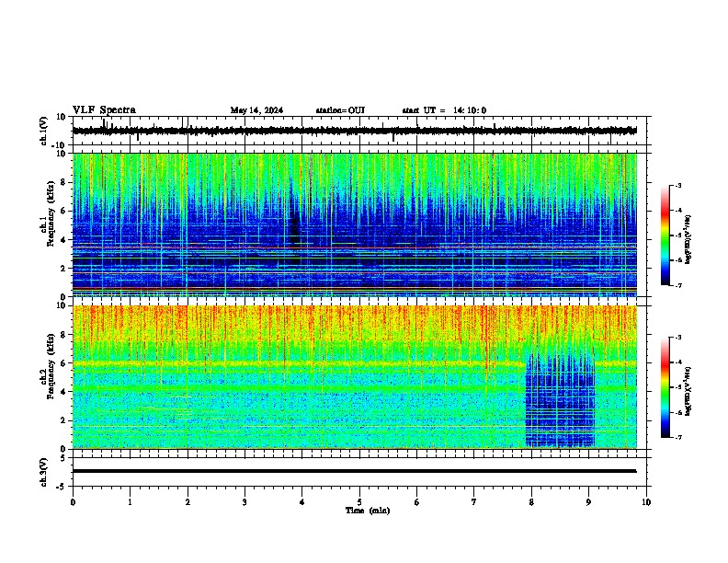Viewport: 728px width, 563px height.
Task: Click the ch.1 spectrogram color scale bar
Action: point(665,236)
